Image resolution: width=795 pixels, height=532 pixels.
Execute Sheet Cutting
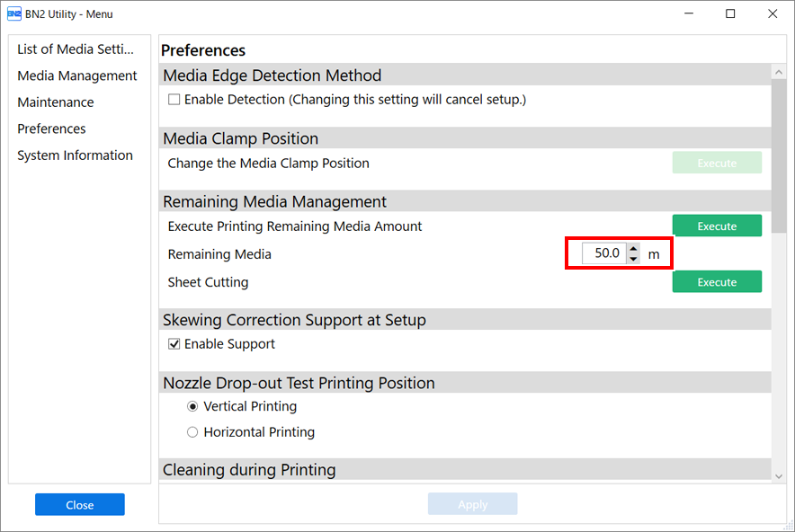[x=717, y=281]
